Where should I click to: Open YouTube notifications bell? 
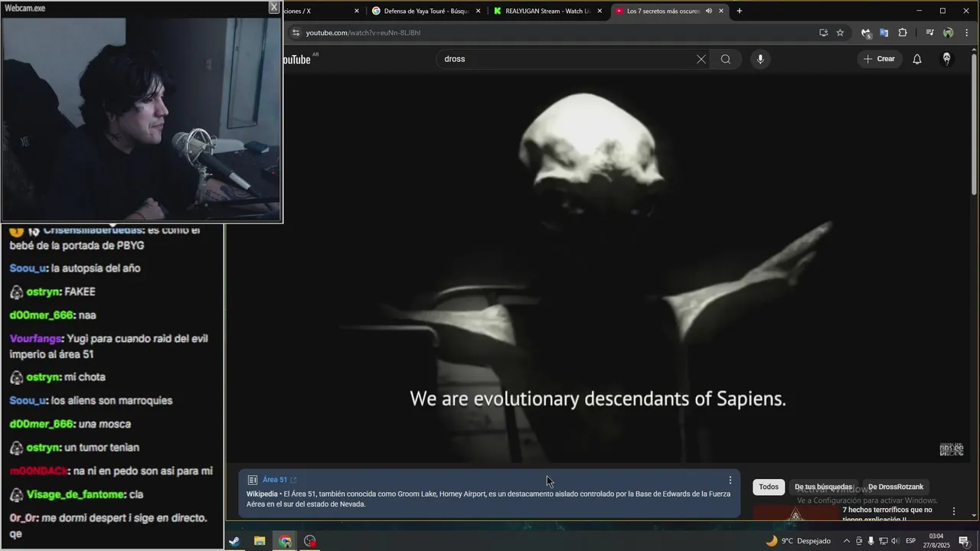coord(917,59)
